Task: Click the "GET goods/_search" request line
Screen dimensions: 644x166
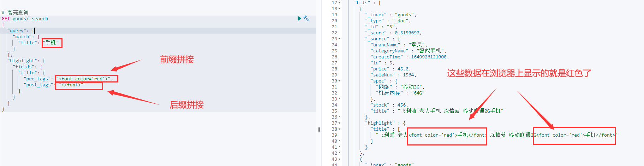Action: (25, 19)
